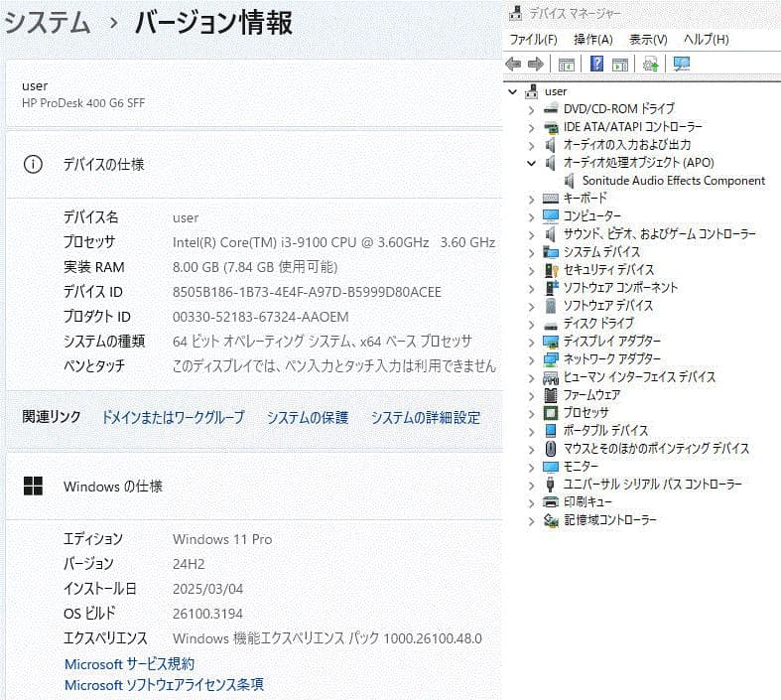Click the HP ProDesk 400 G6 SFF text
This screenshot has width=781, height=700.
pos(83,103)
